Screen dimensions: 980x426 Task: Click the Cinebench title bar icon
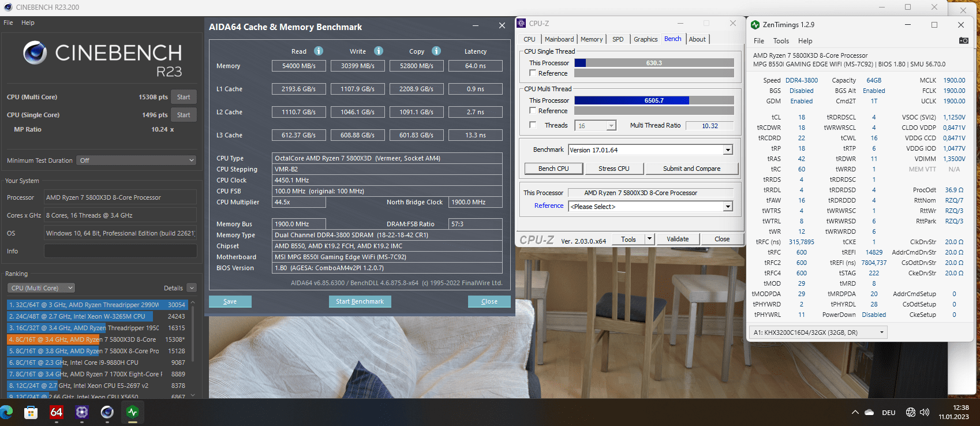(x=8, y=7)
